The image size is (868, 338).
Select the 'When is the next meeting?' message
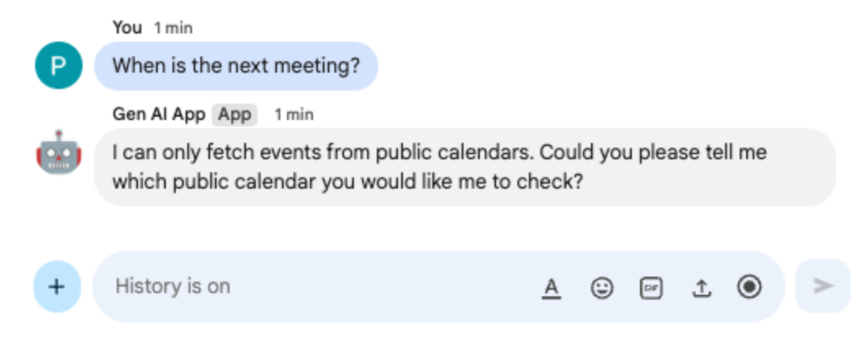pos(235,65)
